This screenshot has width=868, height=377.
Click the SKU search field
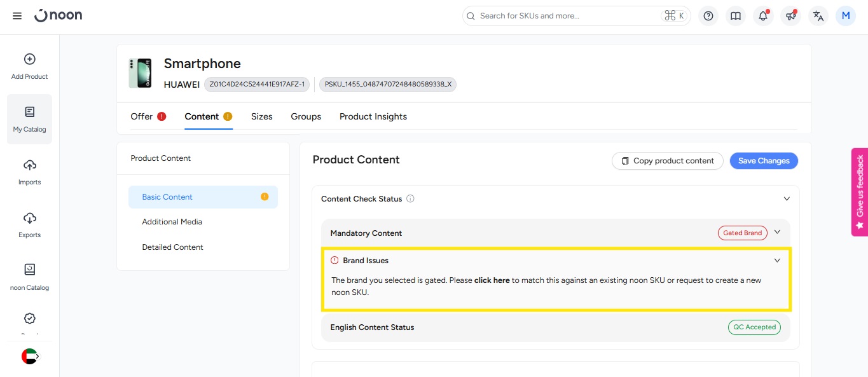pyautogui.click(x=566, y=16)
